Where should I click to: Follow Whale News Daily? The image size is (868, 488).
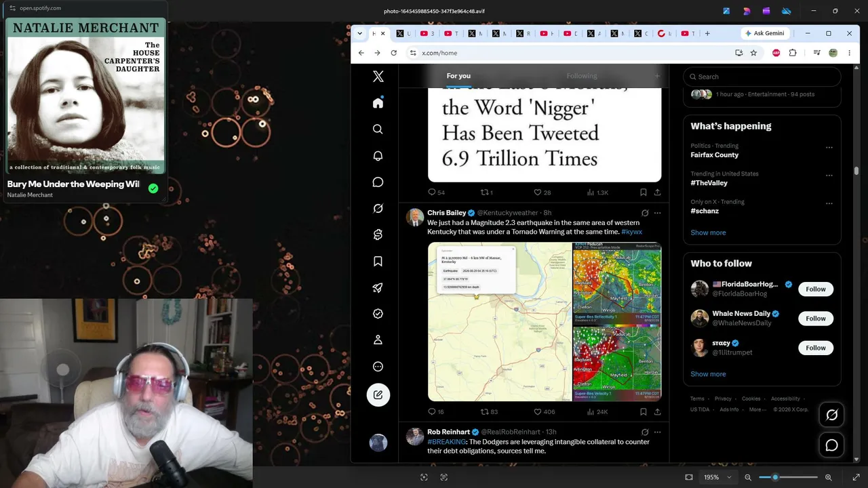[x=816, y=319]
